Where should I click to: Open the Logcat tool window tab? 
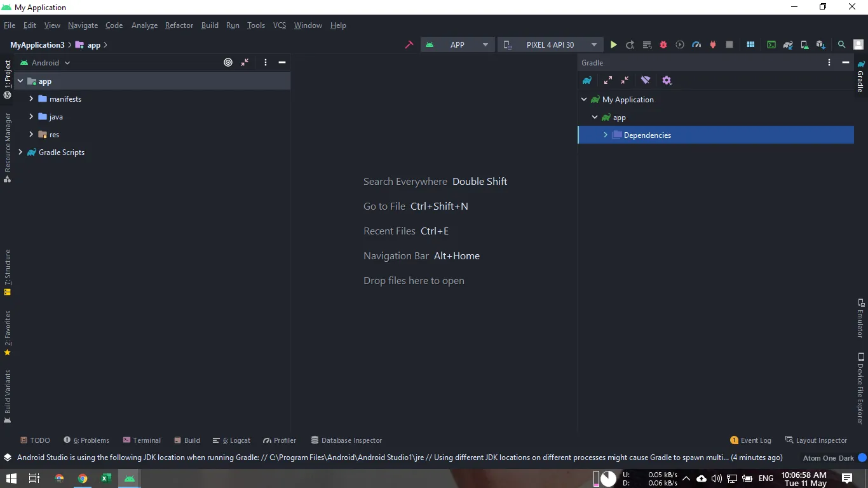coord(232,440)
